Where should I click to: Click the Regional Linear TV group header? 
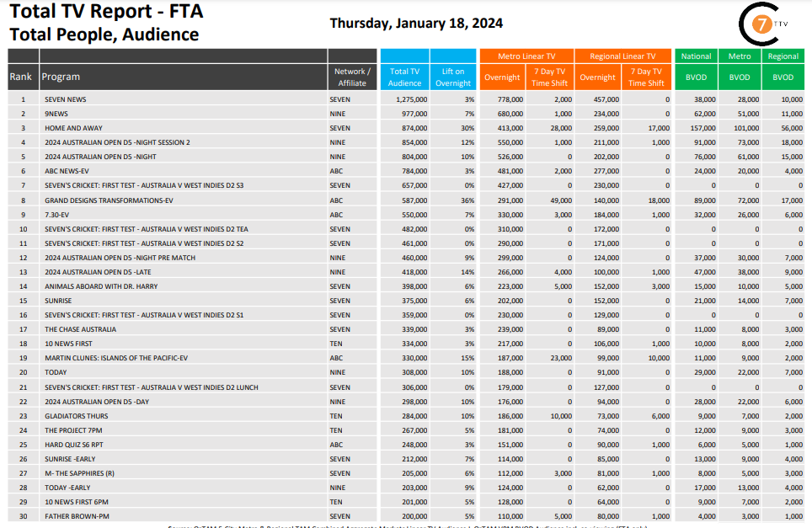point(623,56)
